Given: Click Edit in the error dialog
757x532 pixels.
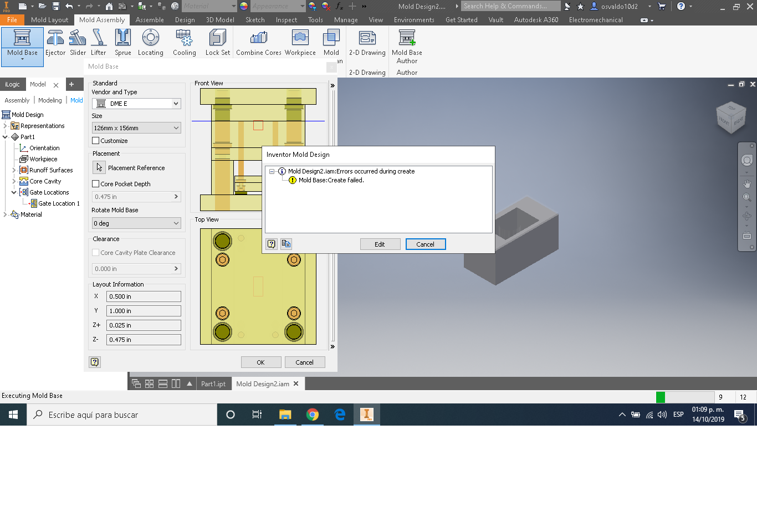Looking at the screenshot, I should coord(380,244).
